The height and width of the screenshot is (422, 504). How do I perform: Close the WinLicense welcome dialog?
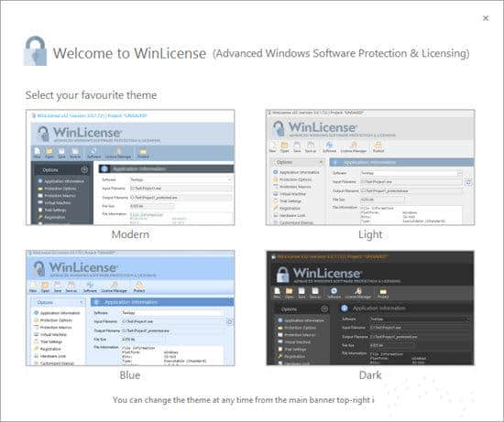coord(486,18)
